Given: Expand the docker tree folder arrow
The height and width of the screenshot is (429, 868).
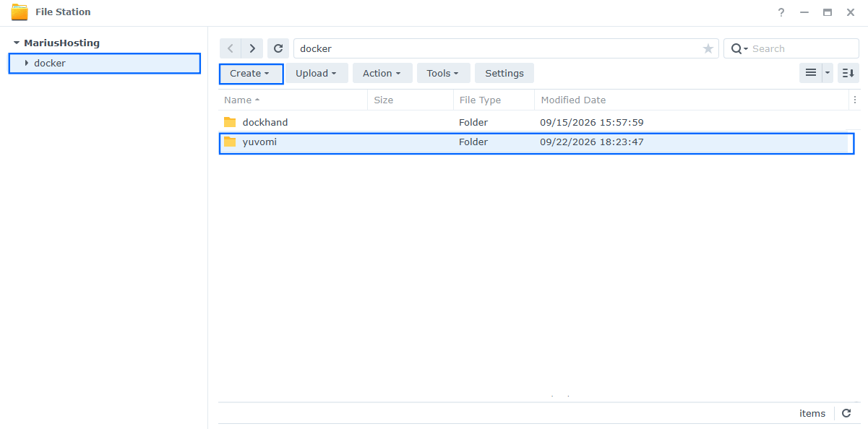Looking at the screenshot, I should pos(27,64).
